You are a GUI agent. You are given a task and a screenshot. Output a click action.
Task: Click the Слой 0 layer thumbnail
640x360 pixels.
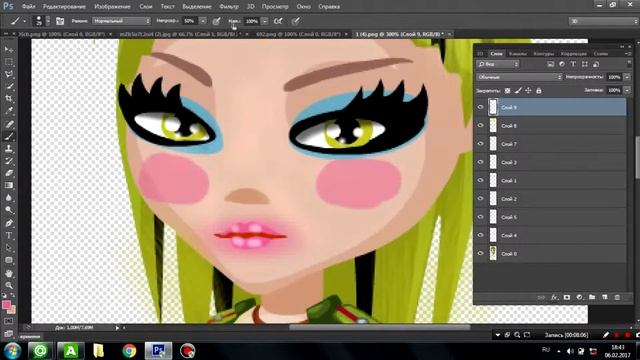click(x=493, y=253)
